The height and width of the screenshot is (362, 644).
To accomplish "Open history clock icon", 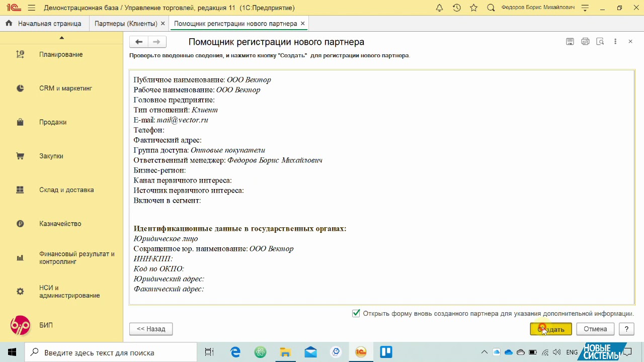I will [457, 8].
